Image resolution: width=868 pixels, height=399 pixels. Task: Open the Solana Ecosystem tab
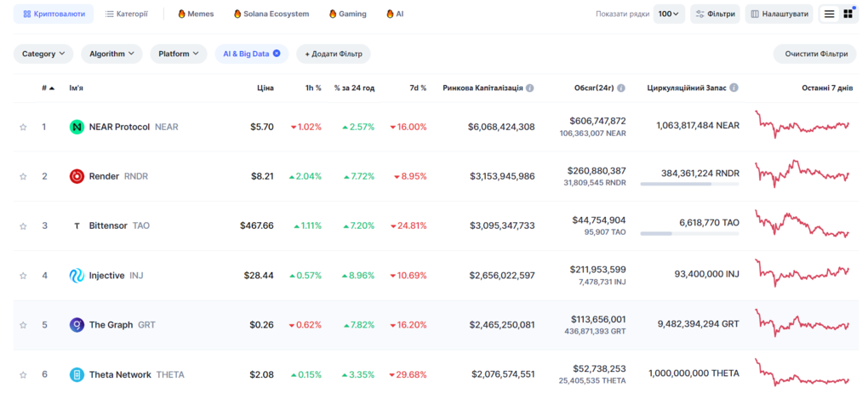271,14
